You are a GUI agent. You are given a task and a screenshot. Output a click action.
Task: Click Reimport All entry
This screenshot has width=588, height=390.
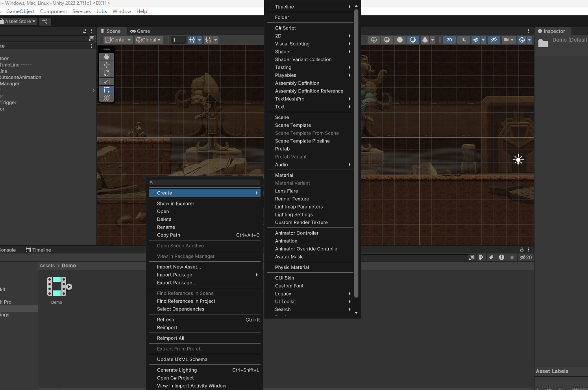(205, 338)
